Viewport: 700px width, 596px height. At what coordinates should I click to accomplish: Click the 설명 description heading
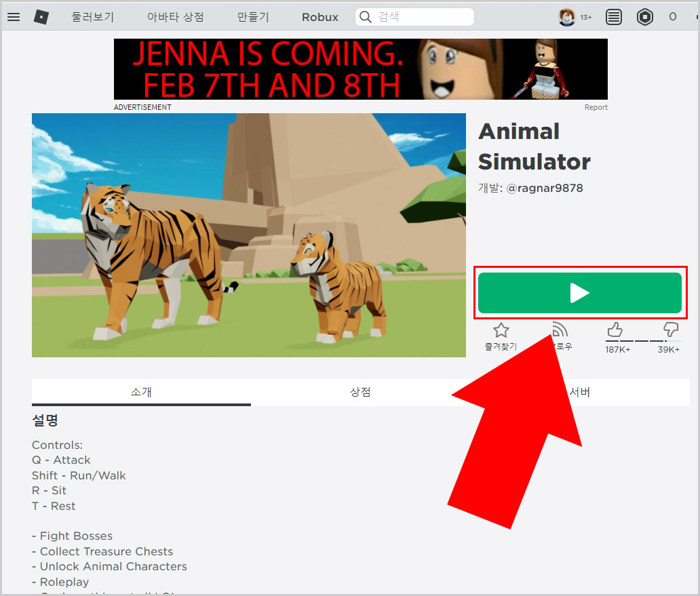[45, 420]
